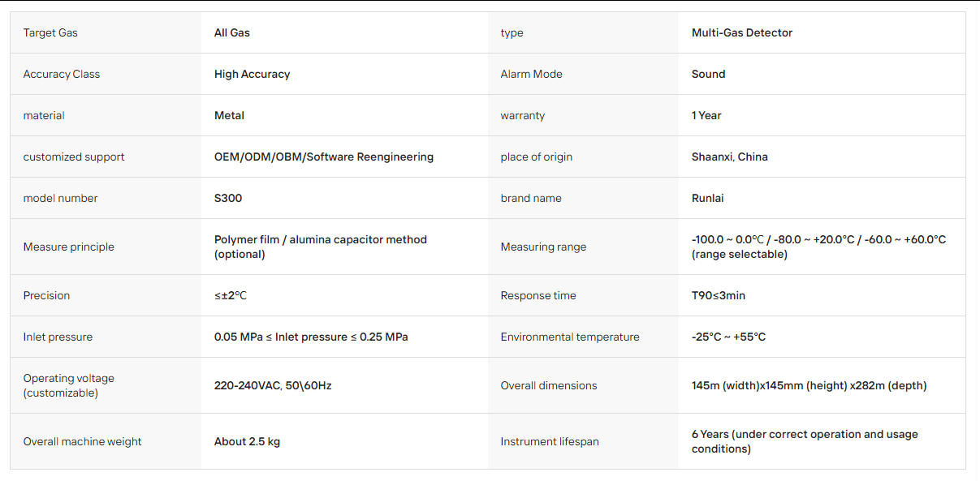The height and width of the screenshot is (481, 980).
Task: Select the 'High Accuracy' value
Action: pos(252,75)
